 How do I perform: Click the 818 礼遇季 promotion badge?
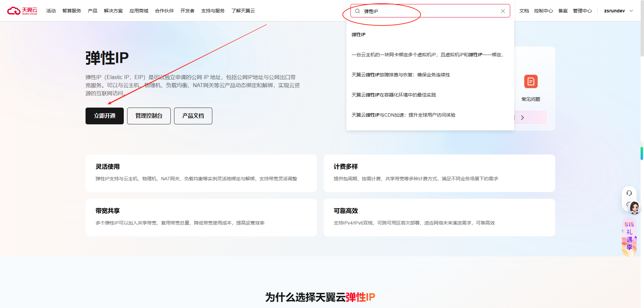click(629, 237)
